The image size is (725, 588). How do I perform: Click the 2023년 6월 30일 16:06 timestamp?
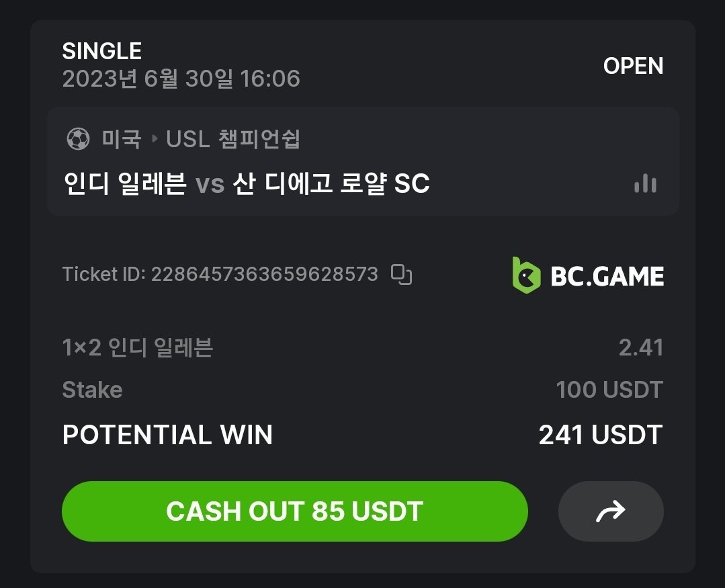181,79
